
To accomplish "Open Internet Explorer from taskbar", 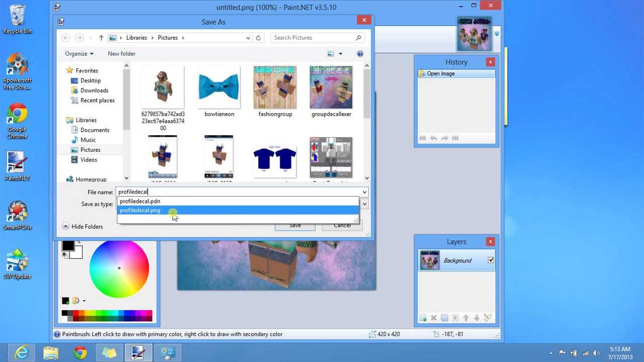I will (x=22, y=352).
